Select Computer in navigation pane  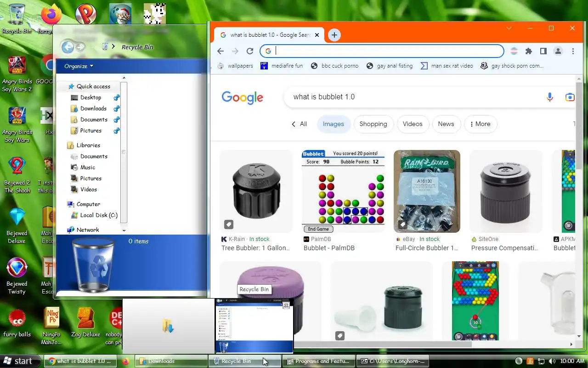coord(84,204)
